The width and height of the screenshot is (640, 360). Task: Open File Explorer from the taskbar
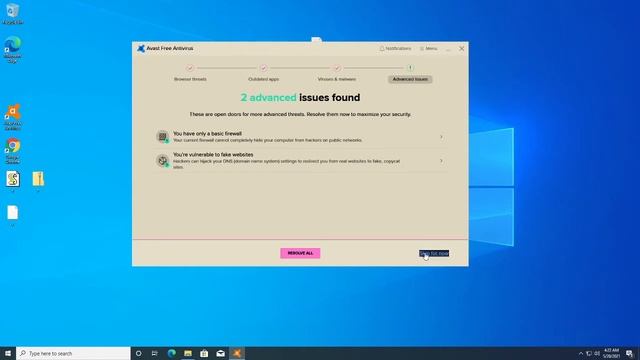pos(188,353)
